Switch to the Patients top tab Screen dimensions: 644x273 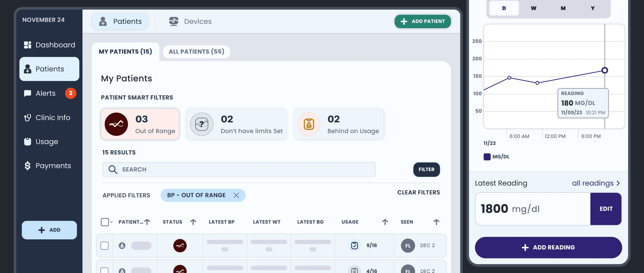(120, 22)
